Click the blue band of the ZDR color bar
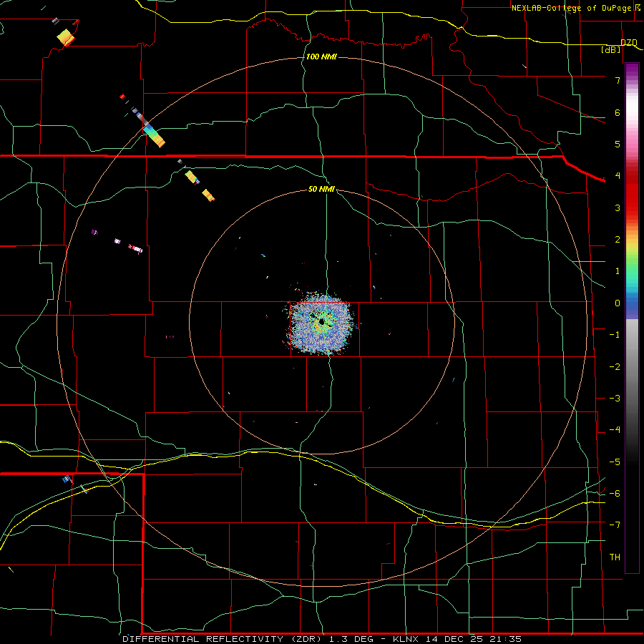The width and height of the screenshot is (644, 644). click(x=632, y=306)
